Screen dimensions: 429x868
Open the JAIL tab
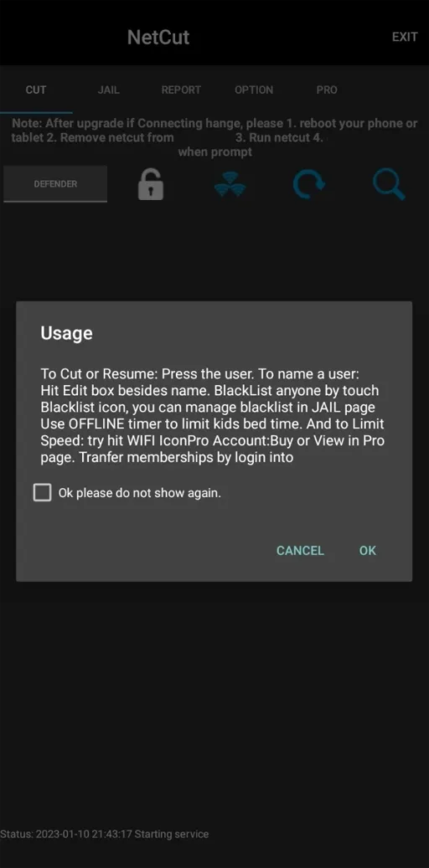click(109, 90)
